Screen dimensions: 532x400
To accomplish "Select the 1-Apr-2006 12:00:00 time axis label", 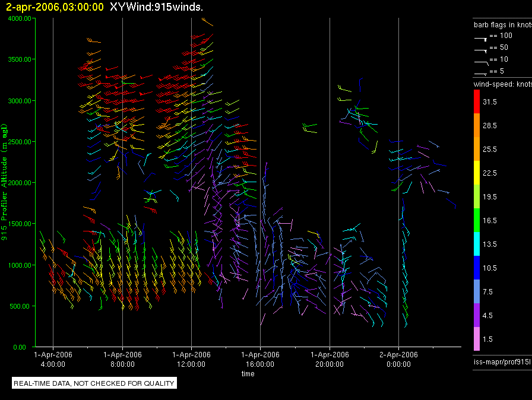I will pos(191,359).
